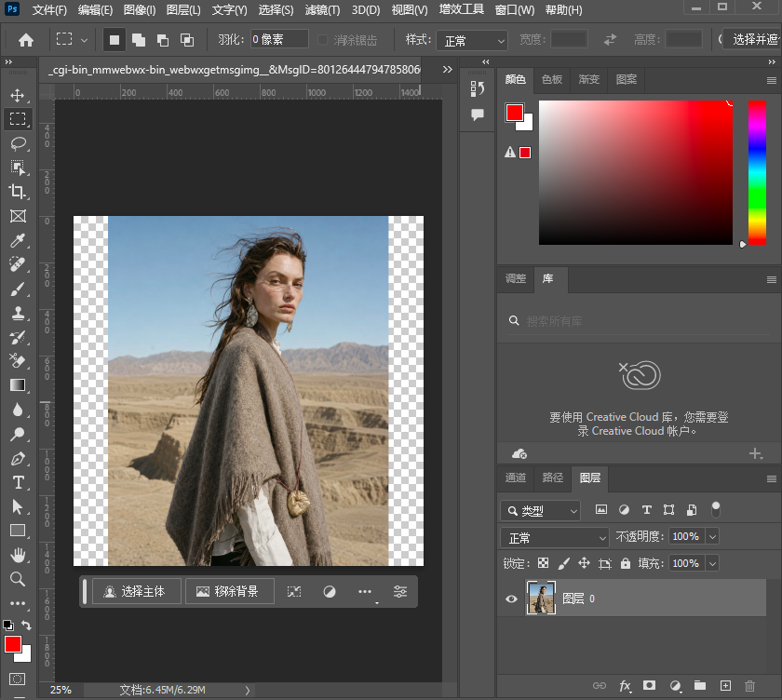Click the 选择并遮住 button
This screenshot has width=782, height=700.
(752, 39)
